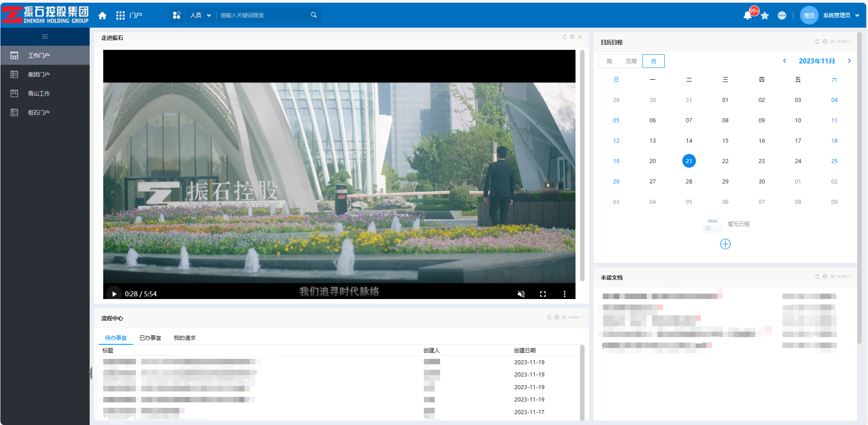
Task: Refresh the 走进振石 panel
Action: click(565, 37)
